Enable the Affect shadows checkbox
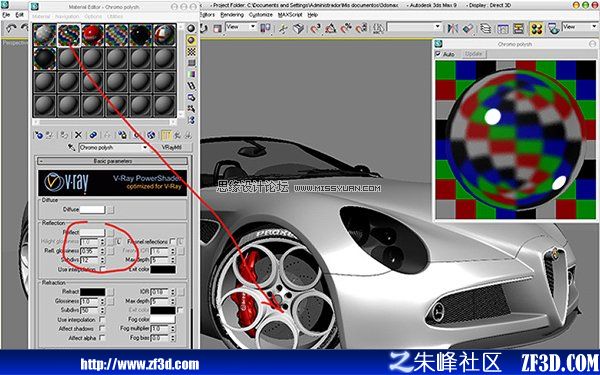 [x=102, y=328]
